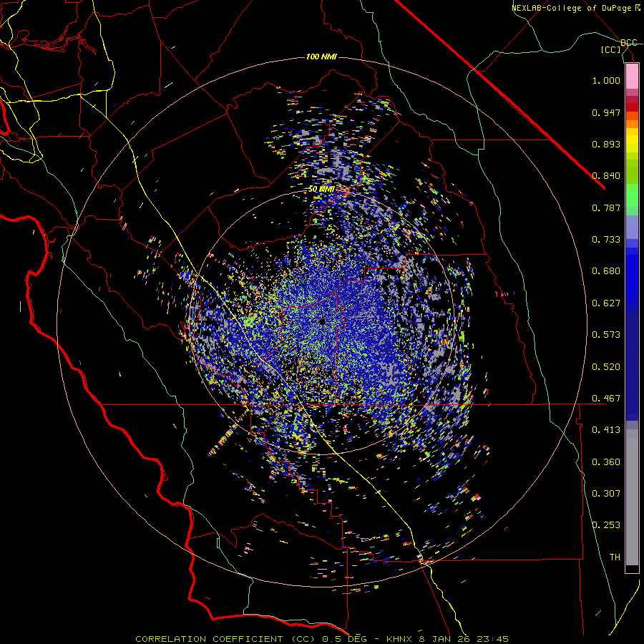
Task: Select the 0.253 legend value
Action: coord(606,525)
